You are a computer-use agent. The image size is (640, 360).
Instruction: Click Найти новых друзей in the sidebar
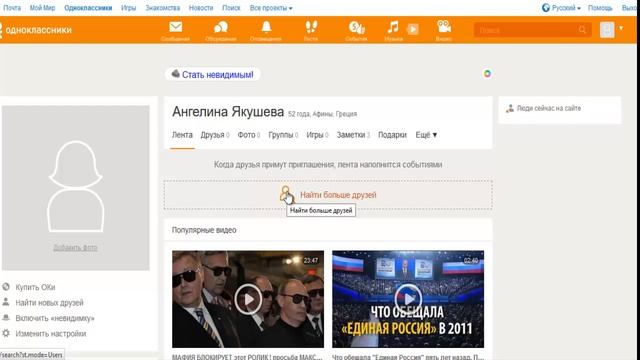(x=49, y=303)
